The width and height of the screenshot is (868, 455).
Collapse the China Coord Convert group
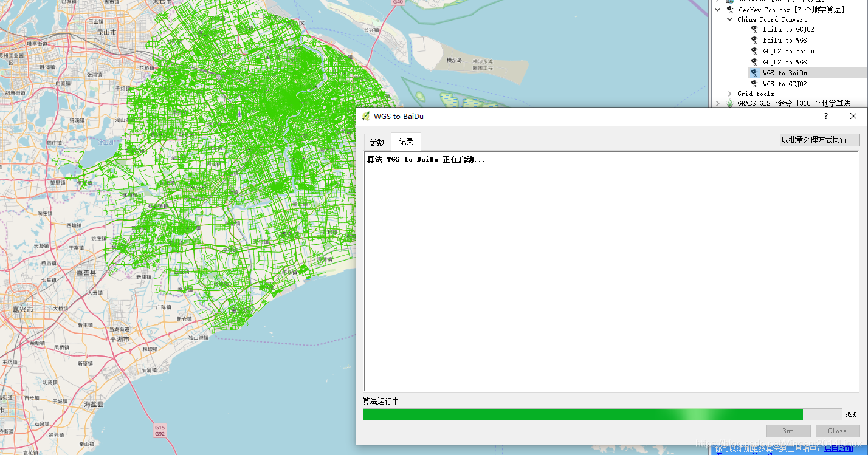pyautogui.click(x=730, y=19)
